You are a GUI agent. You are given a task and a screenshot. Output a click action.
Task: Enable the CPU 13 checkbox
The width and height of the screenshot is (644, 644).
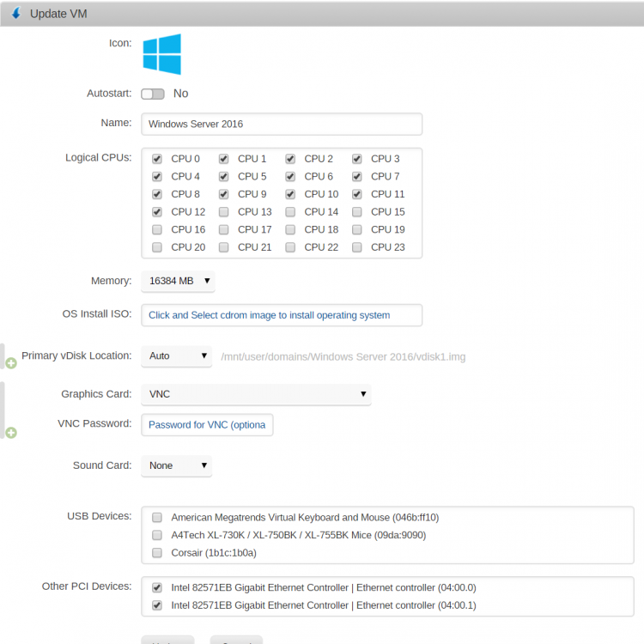point(223,212)
